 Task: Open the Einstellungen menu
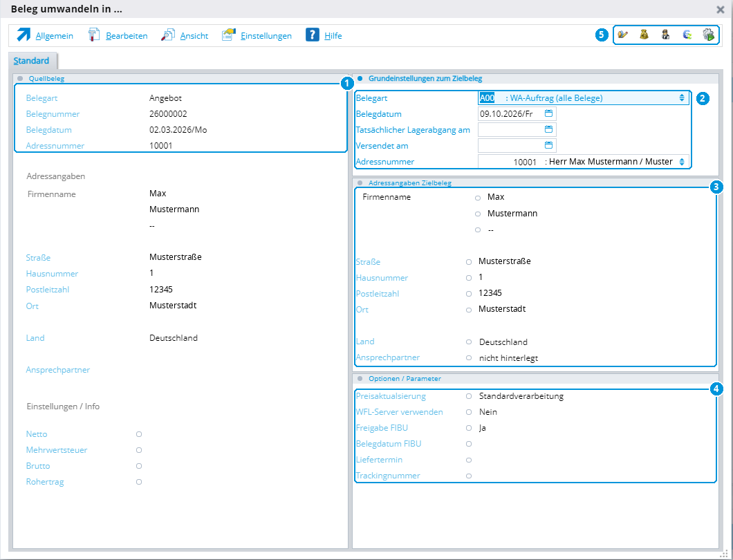tap(266, 35)
